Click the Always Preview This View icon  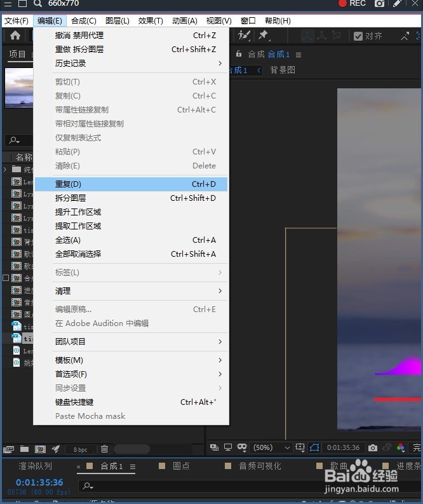coord(214,447)
